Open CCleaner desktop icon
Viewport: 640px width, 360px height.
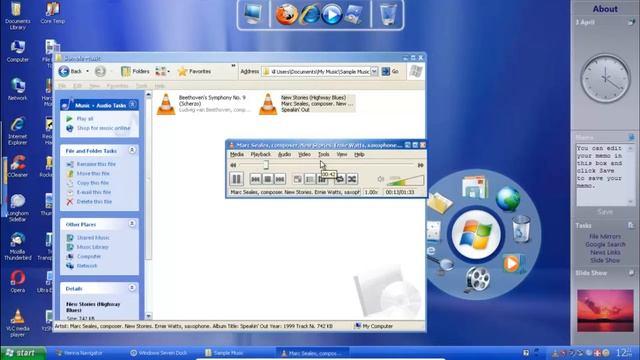pos(18,166)
